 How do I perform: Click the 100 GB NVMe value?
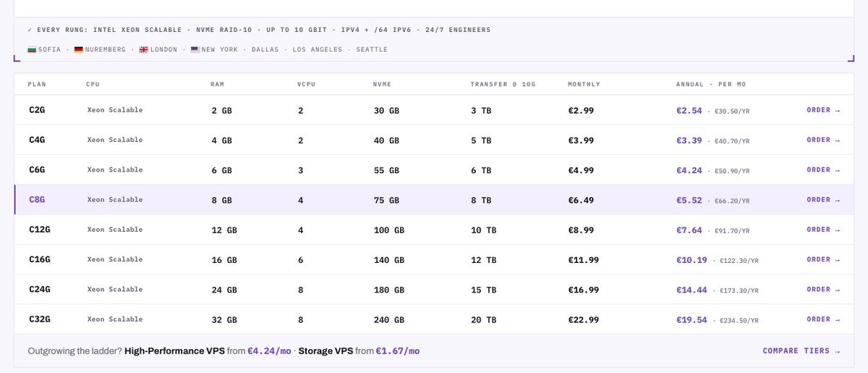(x=388, y=230)
